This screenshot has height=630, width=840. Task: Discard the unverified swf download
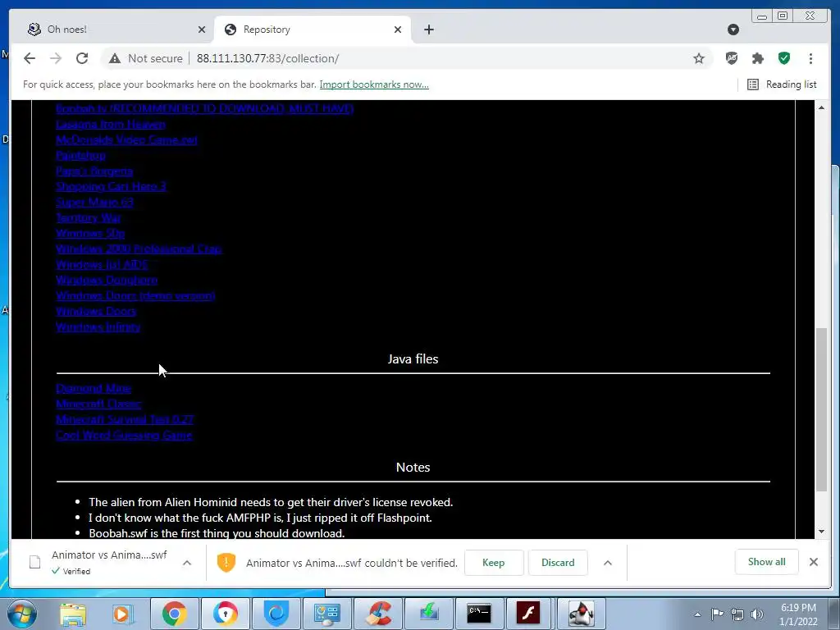point(558,563)
